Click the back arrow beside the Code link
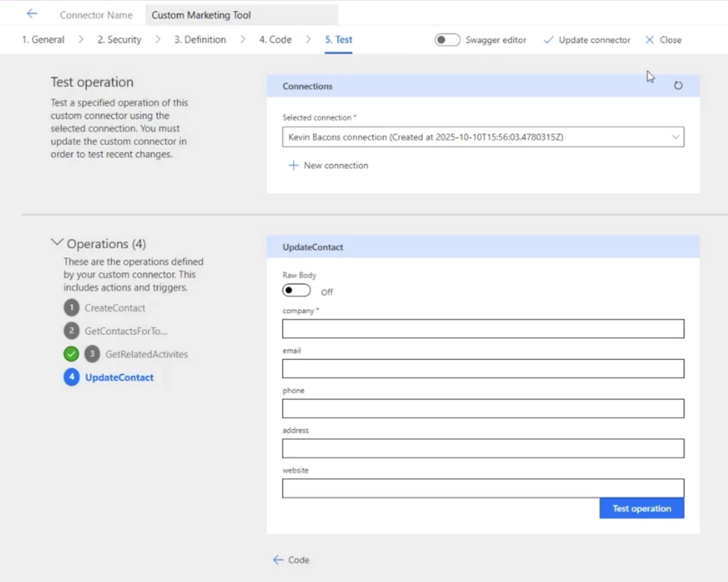 (277, 560)
